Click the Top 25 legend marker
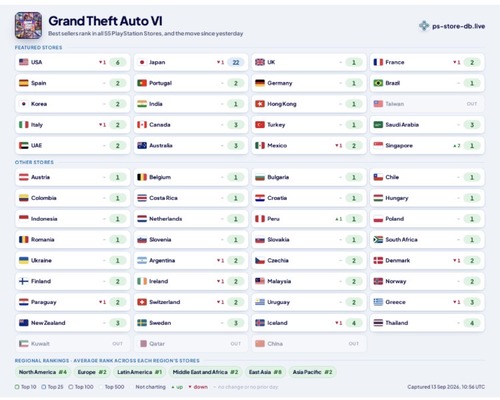 coord(44,387)
